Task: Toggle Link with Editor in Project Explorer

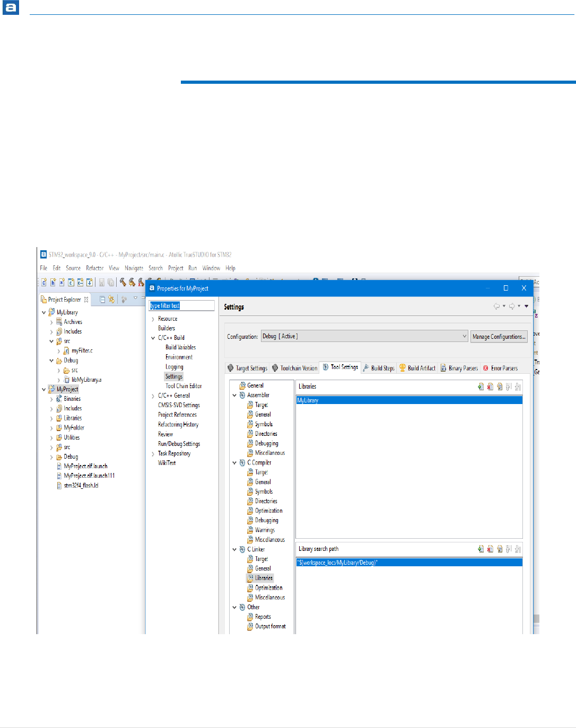Action: 111,299
